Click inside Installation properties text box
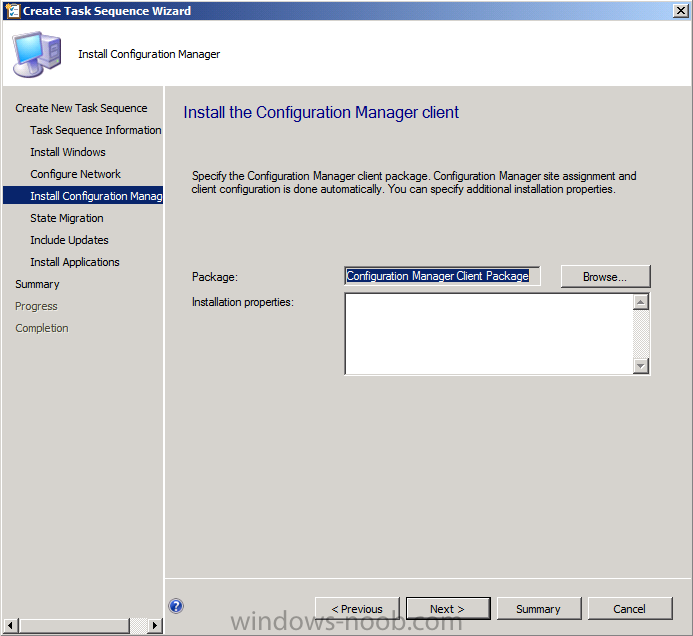 (x=488, y=334)
